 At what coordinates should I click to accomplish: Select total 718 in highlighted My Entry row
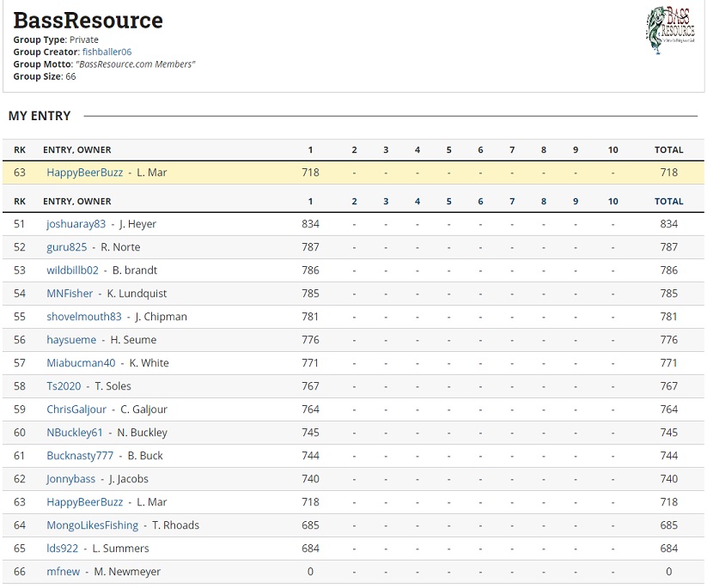pyautogui.click(x=668, y=173)
